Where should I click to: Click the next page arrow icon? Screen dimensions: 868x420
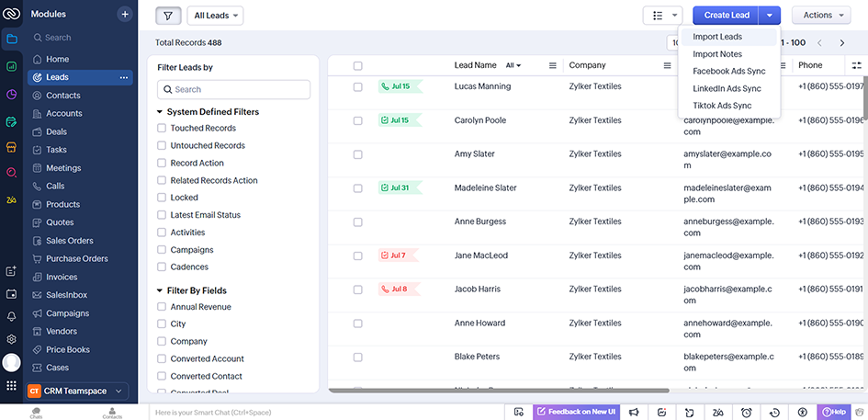click(x=842, y=43)
